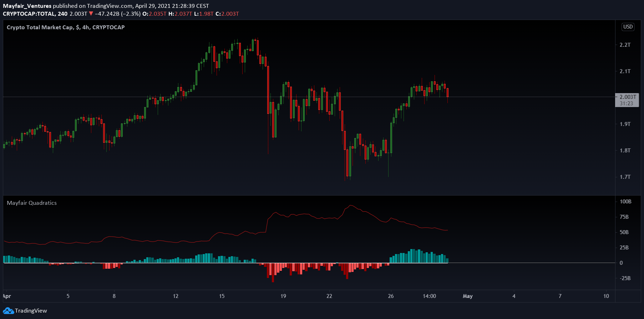Click the 14:00 time axis marker
Viewport: 644px width, 319px height.
tap(429, 296)
